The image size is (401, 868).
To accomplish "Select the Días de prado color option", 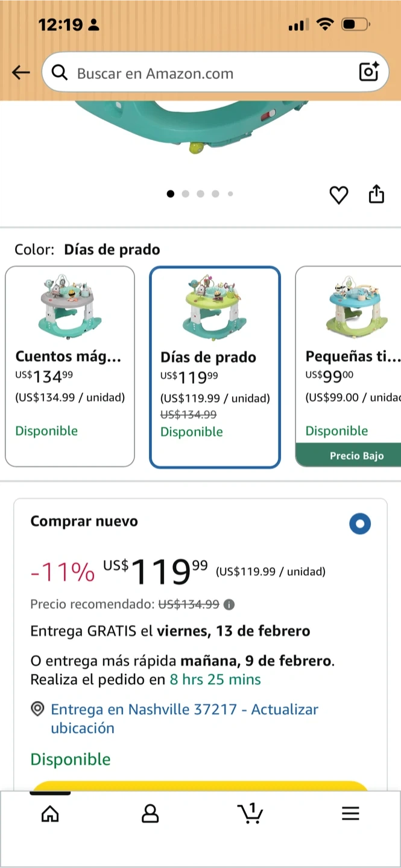I will [215, 367].
